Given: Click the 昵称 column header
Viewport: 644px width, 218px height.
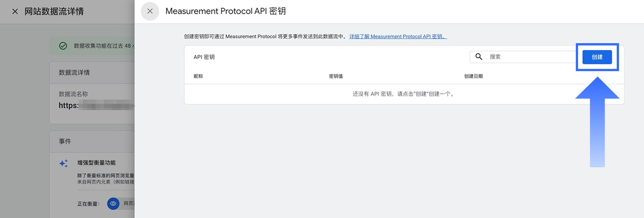Looking at the screenshot, I should [x=198, y=76].
